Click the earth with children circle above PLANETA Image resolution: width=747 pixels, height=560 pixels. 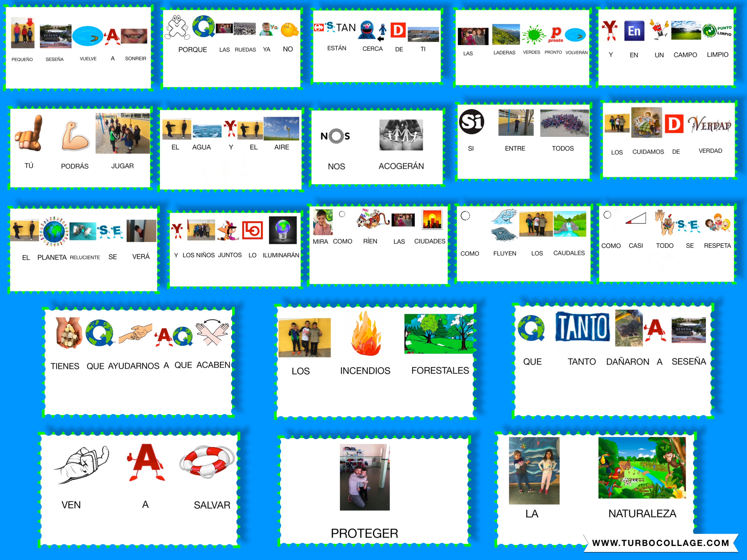pos(54,231)
